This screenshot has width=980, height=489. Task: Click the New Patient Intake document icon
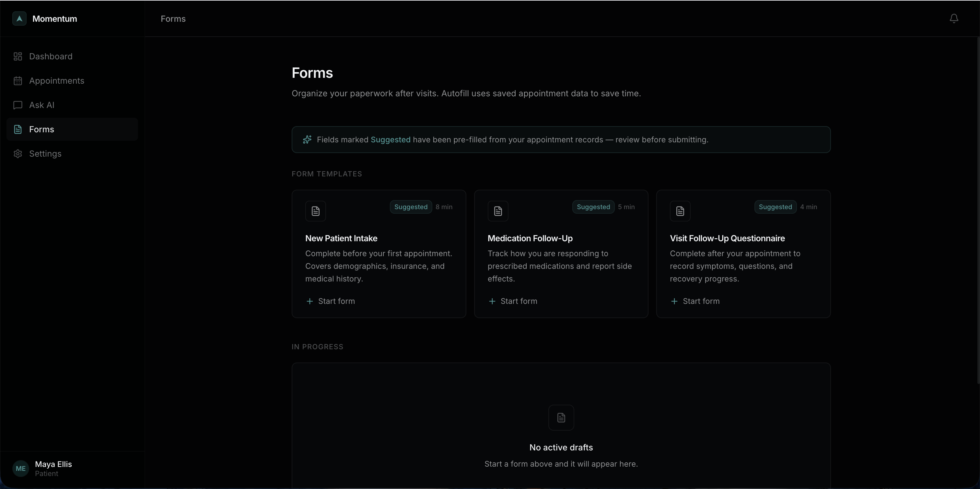tap(315, 211)
